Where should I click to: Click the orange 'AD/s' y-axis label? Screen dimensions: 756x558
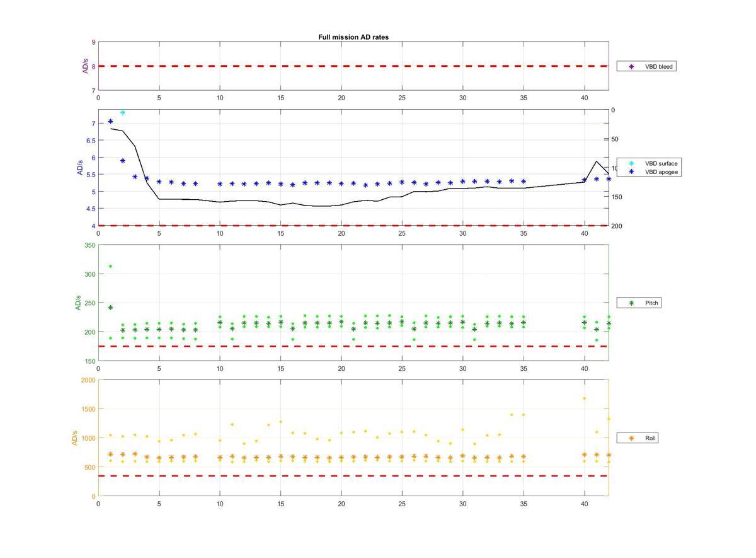pos(74,438)
